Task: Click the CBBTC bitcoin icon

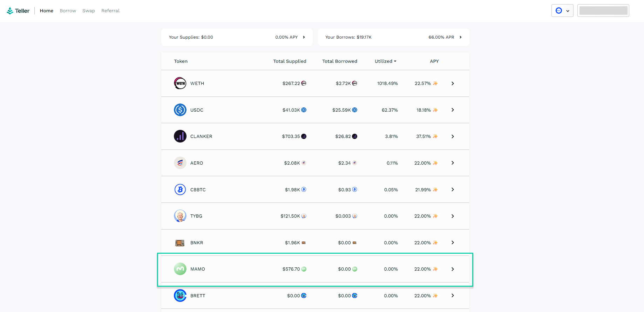Action: tap(180, 190)
